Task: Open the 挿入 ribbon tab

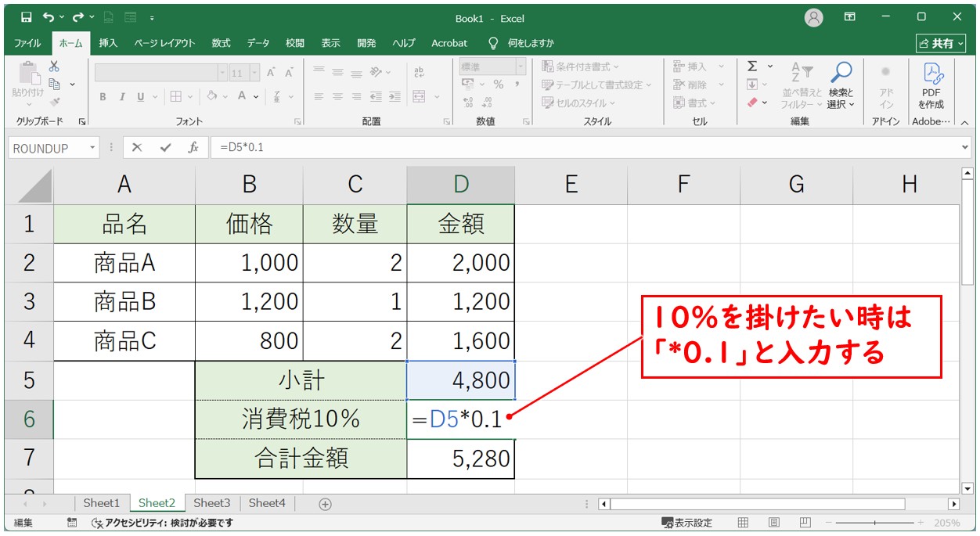Action: [108, 43]
